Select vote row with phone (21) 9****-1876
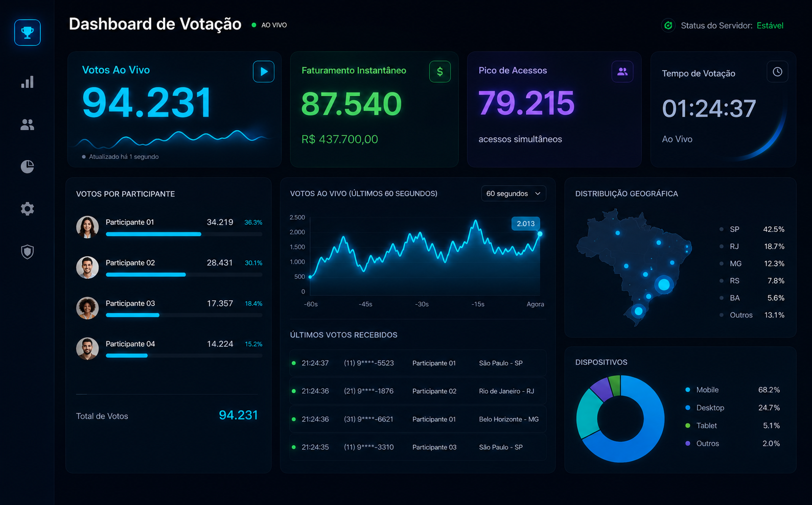The image size is (812, 505). (418, 391)
